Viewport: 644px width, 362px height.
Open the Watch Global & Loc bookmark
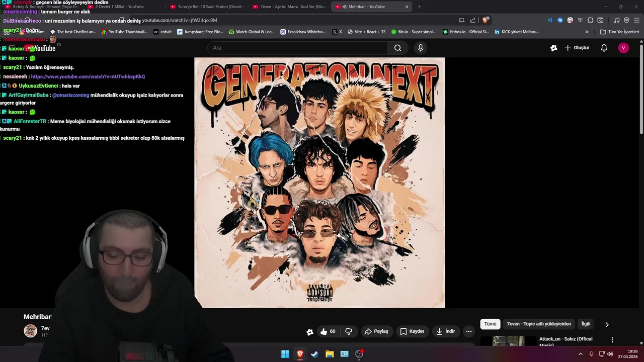click(x=252, y=32)
